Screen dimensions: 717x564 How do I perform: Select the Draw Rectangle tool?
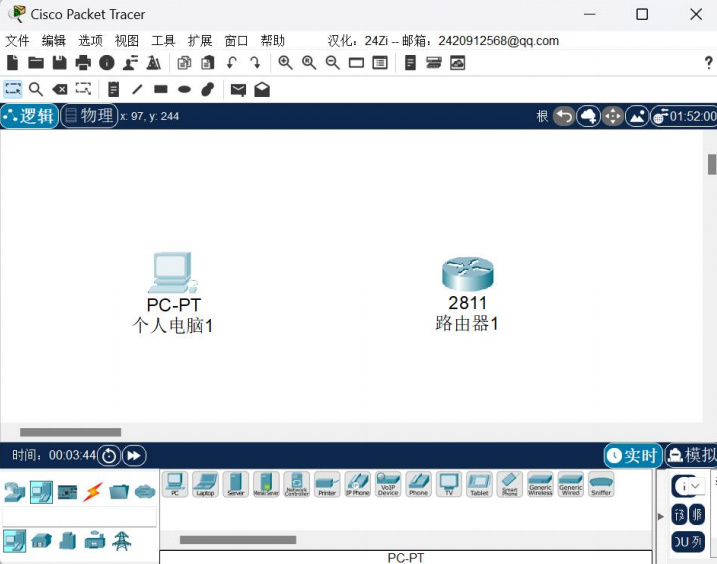(161, 89)
